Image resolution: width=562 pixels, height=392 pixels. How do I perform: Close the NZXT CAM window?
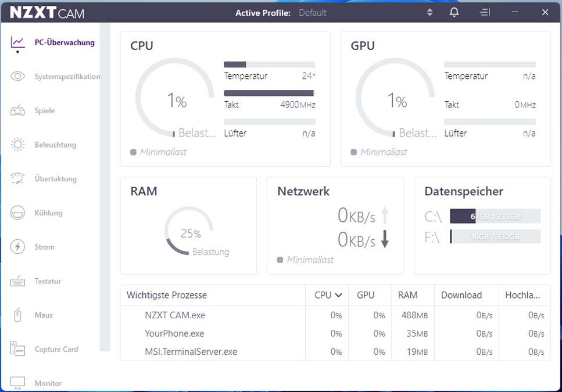(545, 13)
